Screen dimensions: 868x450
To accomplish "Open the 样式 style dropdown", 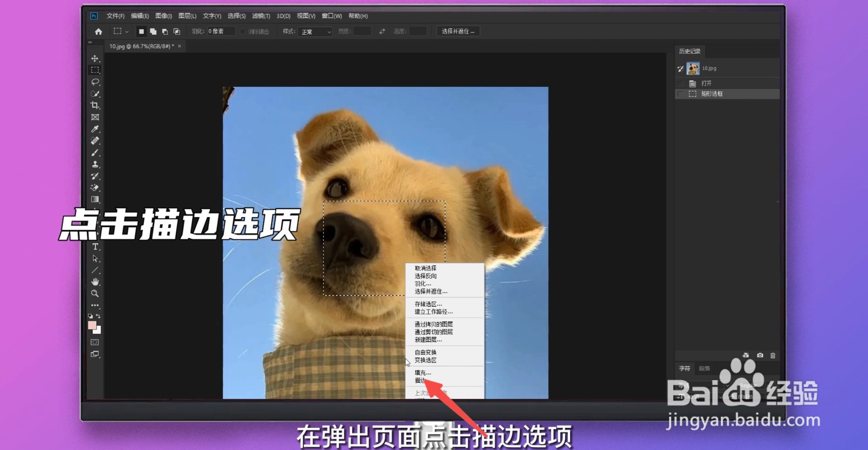I will click(x=315, y=31).
